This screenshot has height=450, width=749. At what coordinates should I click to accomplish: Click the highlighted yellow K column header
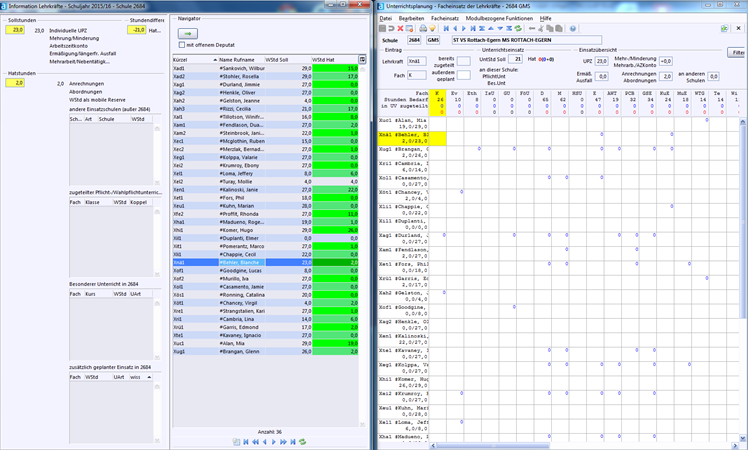click(x=438, y=102)
